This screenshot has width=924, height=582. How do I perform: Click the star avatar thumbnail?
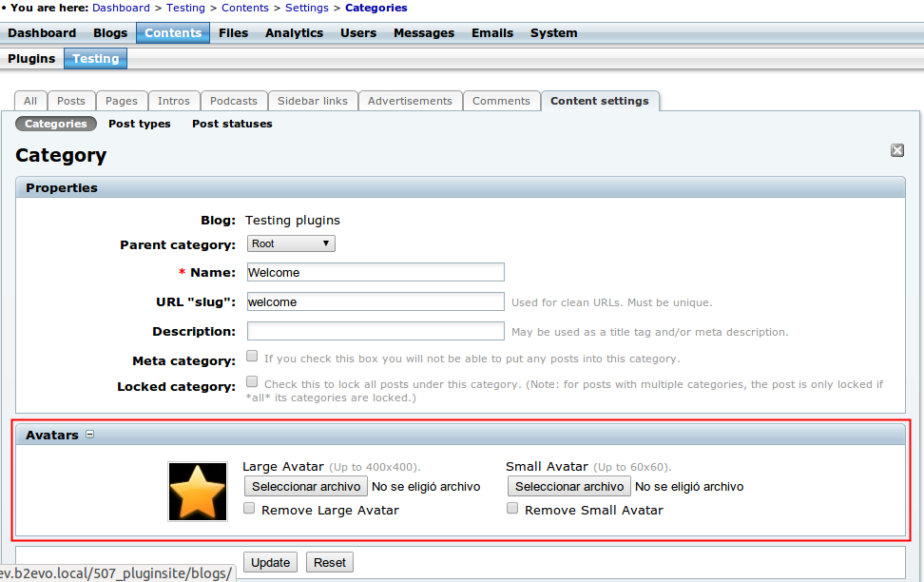click(198, 492)
